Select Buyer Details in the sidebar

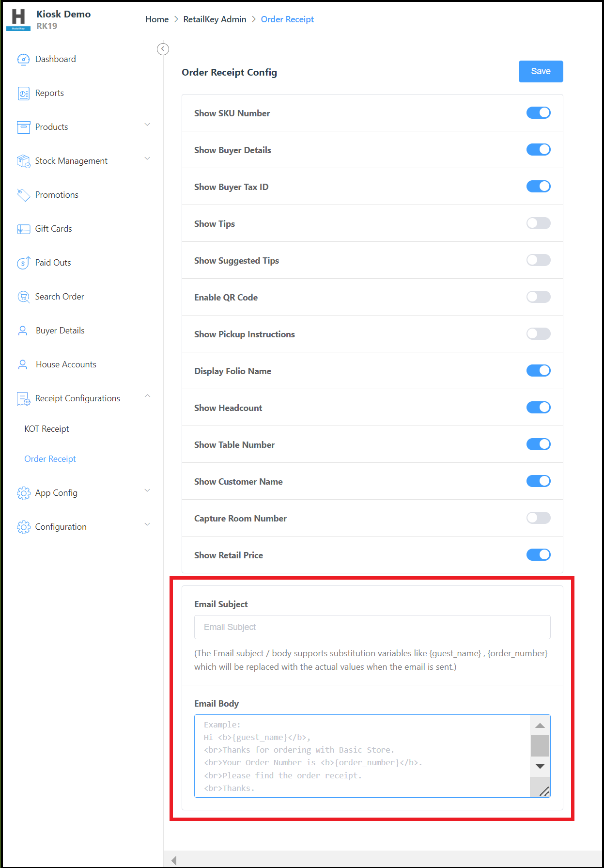[60, 331]
